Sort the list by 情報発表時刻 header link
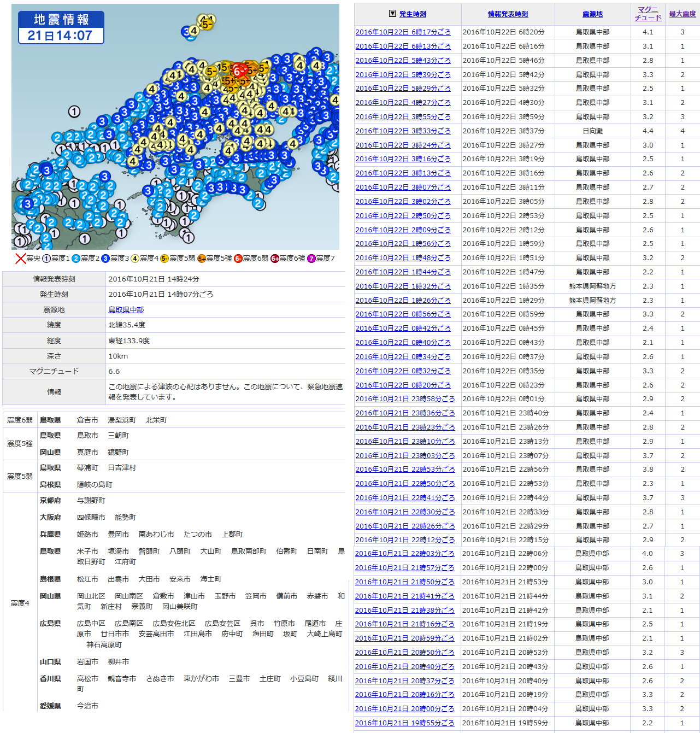Viewport: 700px width, 733px height. click(508, 14)
